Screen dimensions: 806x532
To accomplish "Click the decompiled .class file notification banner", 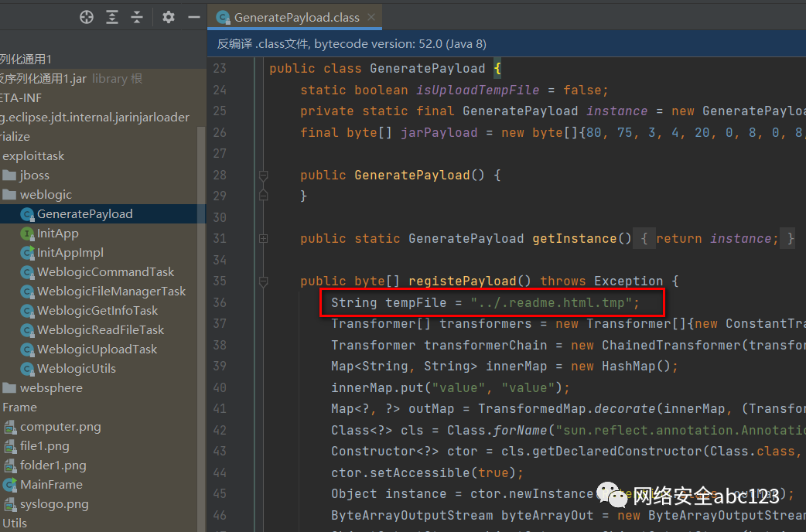I will pos(507,44).
